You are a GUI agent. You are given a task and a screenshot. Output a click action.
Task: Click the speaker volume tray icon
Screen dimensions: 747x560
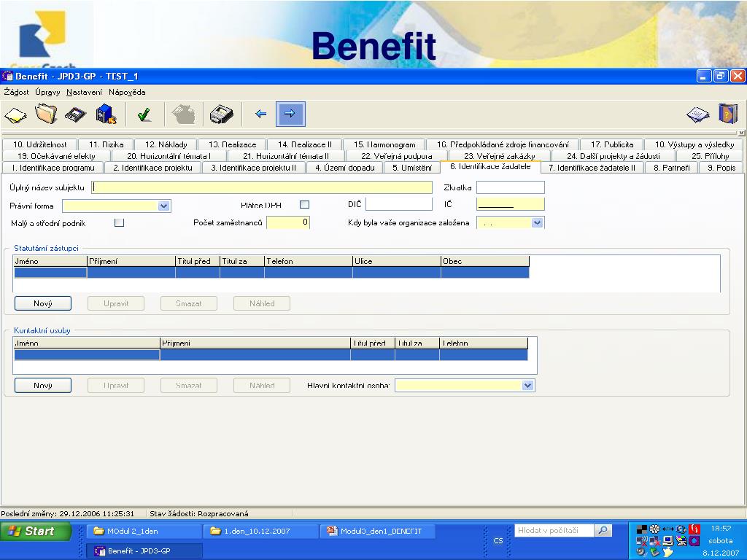coord(642,552)
